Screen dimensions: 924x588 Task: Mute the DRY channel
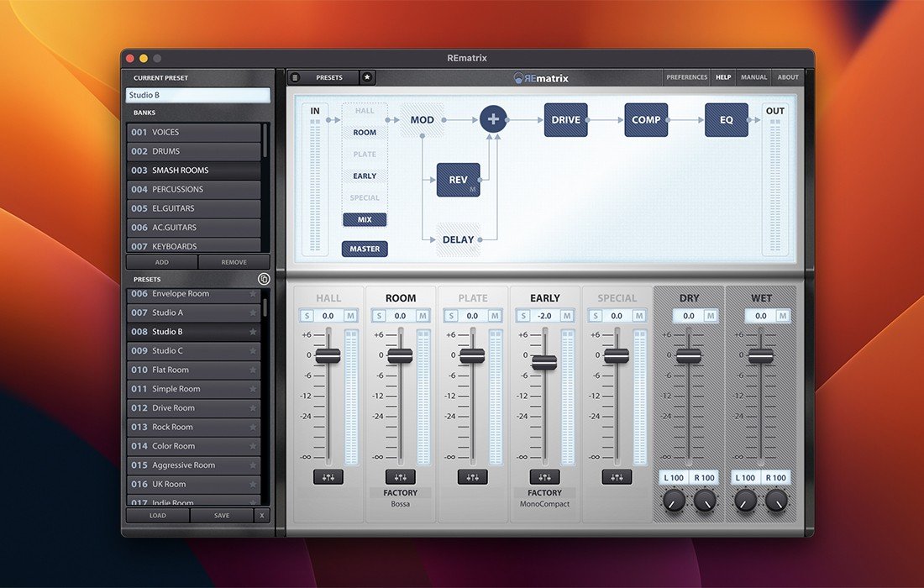711,316
